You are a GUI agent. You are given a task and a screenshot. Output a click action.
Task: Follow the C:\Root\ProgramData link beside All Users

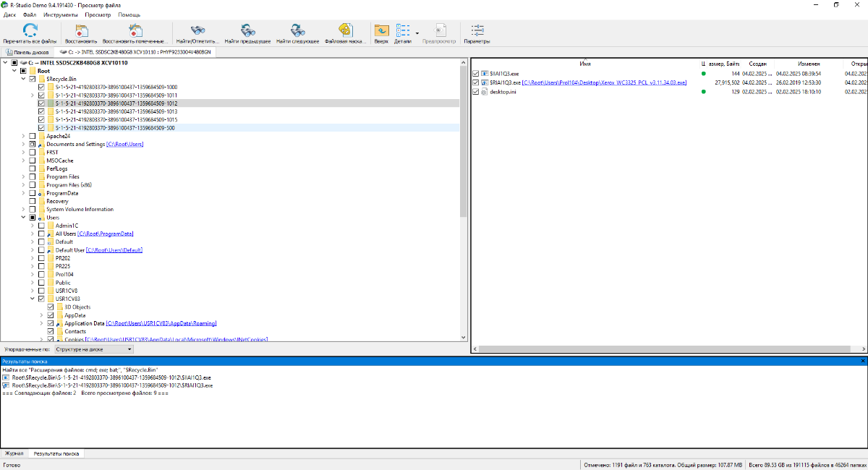106,234
